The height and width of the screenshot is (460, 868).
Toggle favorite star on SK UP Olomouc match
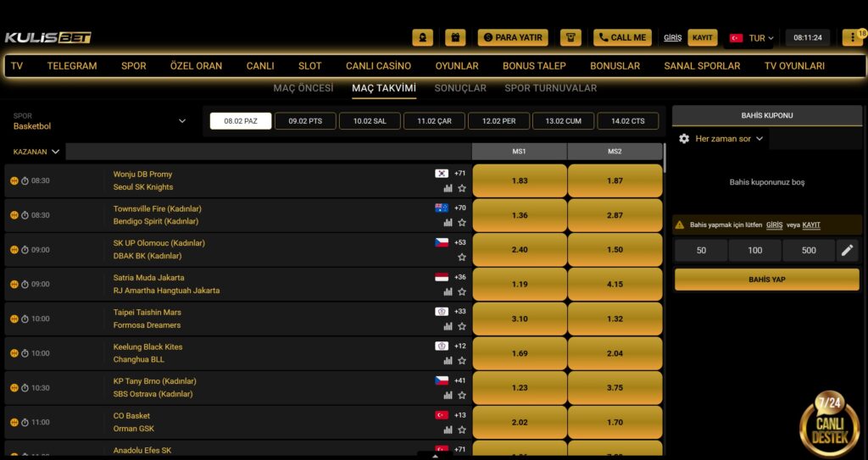click(x=462, y=257)
